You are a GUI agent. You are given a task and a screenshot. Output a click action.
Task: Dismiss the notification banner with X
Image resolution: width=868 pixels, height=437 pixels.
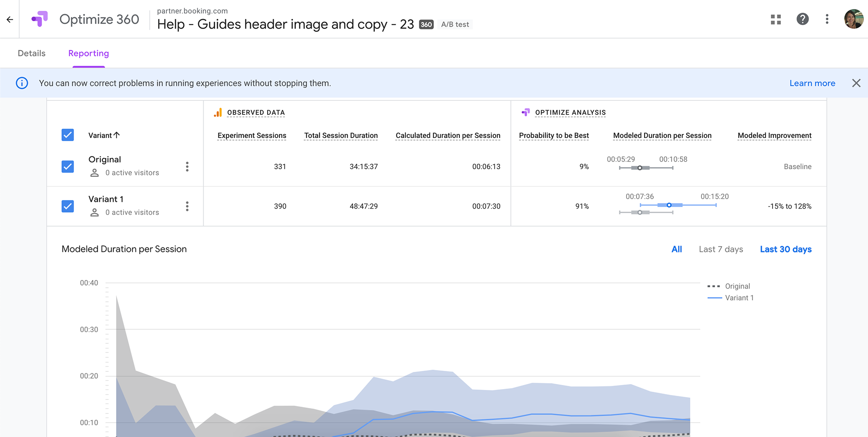pyautogui.click(x=856, y=83)
